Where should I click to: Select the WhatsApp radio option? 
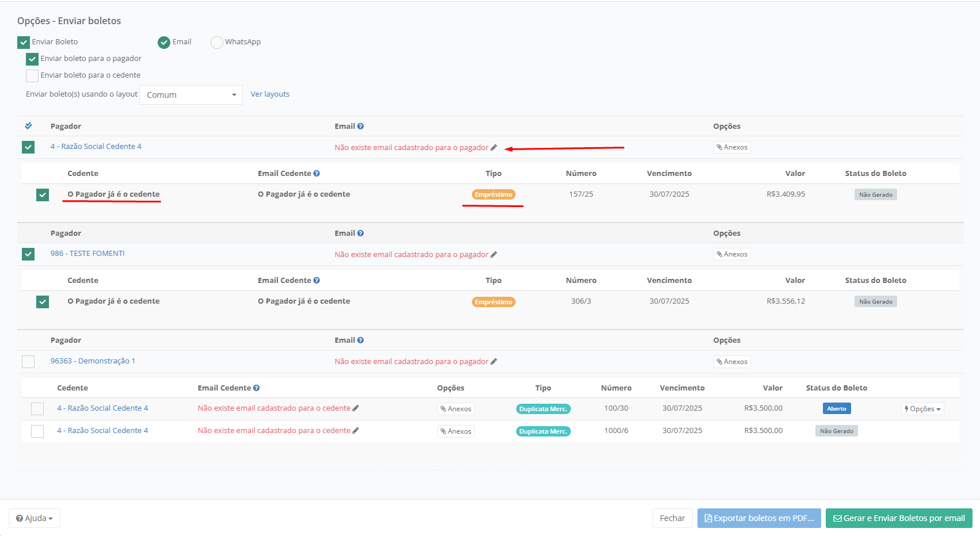[x=217, y=43]
